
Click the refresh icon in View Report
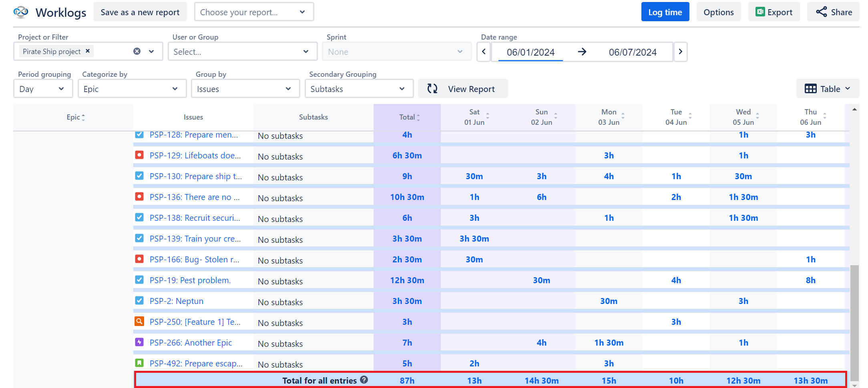tap(433, 88)
